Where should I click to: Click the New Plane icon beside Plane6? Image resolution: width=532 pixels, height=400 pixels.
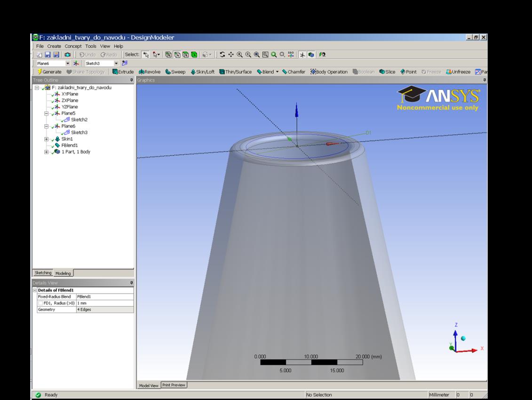click(x=76, y=63)
